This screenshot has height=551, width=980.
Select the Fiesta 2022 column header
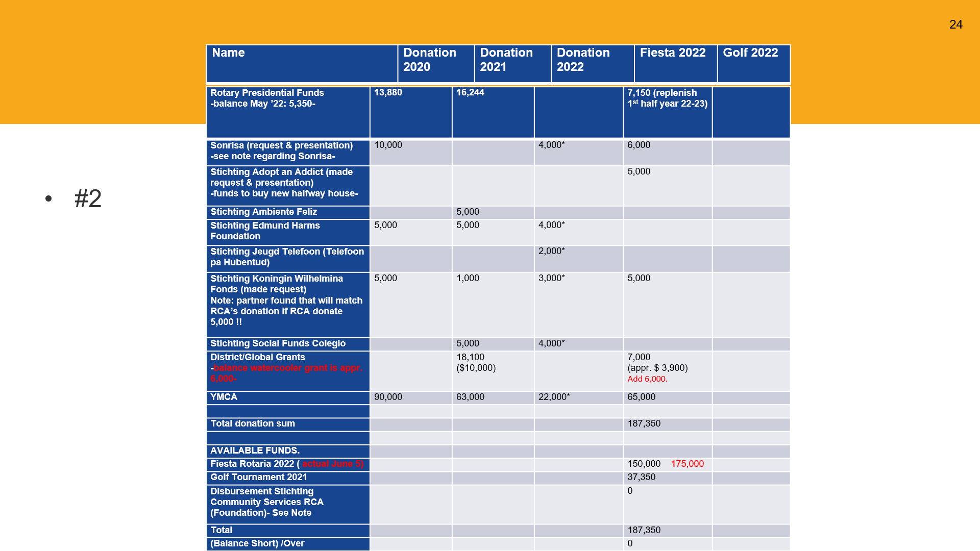[676, 64]
